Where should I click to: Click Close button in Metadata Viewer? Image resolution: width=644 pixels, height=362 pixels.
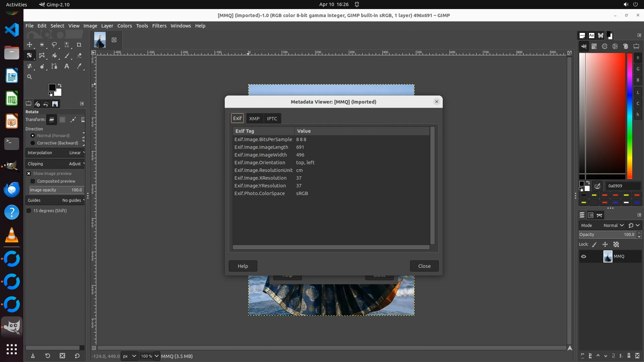point(424,266)
